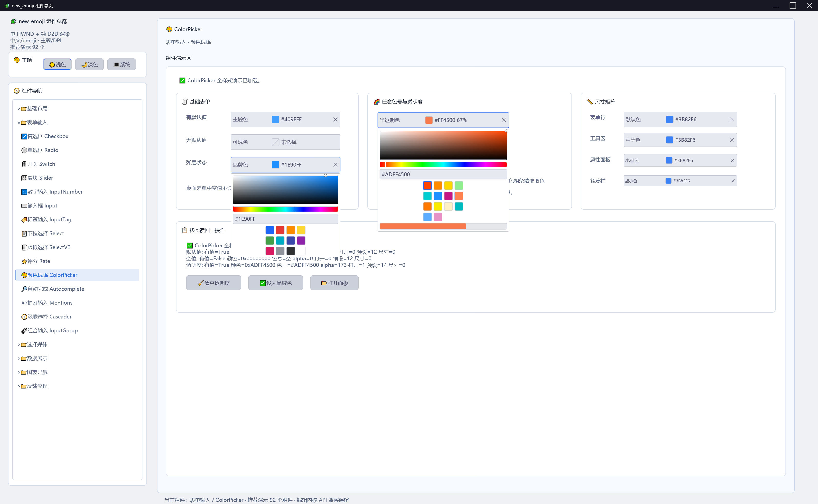This screenshot has height=504, width=818.
Task: Click the 数字输入 InputNumber icon
Action: [x=24, y=192]
